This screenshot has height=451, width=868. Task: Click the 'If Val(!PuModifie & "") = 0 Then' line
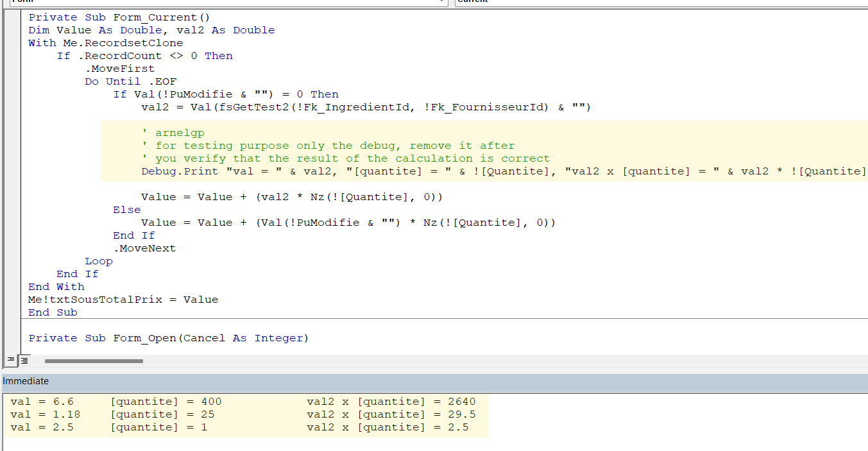coord(226,94)
